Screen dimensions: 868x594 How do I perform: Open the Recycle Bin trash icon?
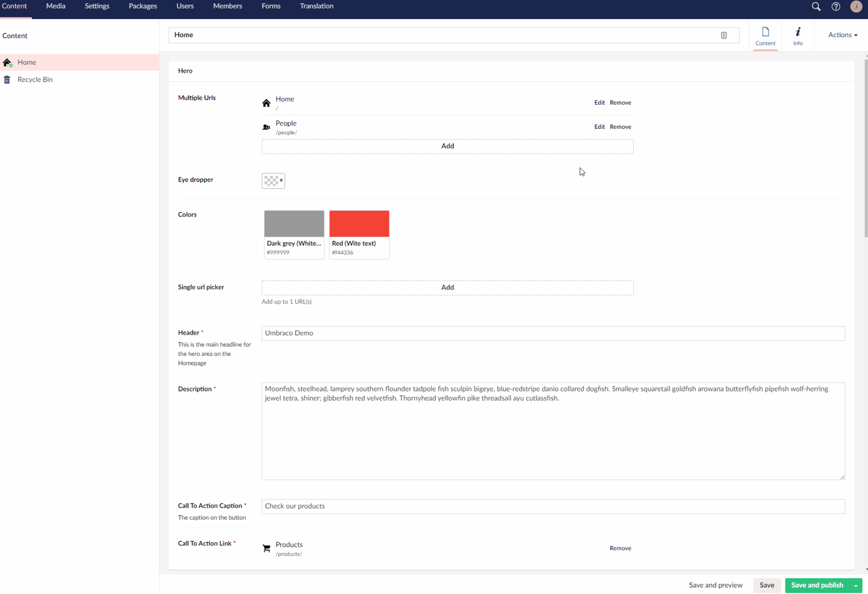coord(7,79)
